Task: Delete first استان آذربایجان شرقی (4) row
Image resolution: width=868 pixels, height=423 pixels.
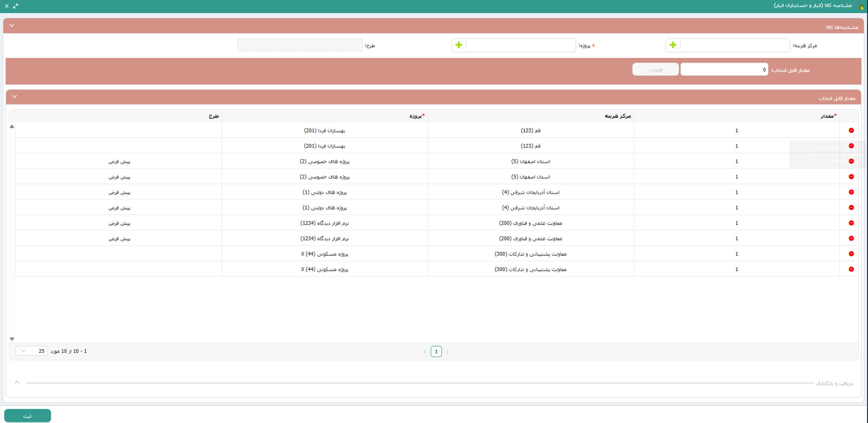Action: [851, 192]
